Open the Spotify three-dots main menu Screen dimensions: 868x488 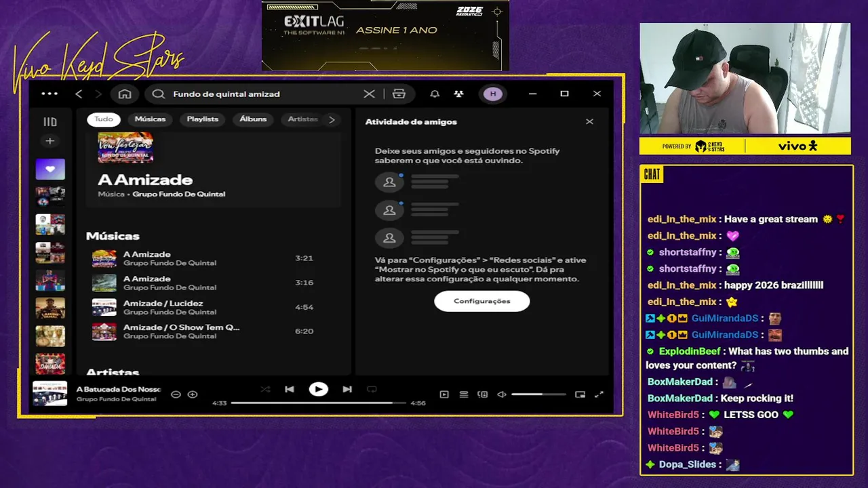50,94
